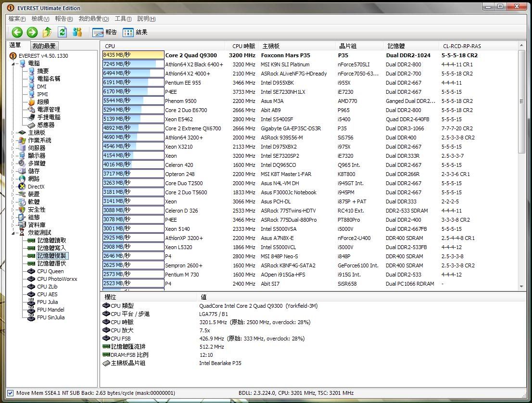Image resolution: width=532 pixels, height=403 pixels.
Task: Open the 結果 (Results) toolbar button
Action: 135,32
